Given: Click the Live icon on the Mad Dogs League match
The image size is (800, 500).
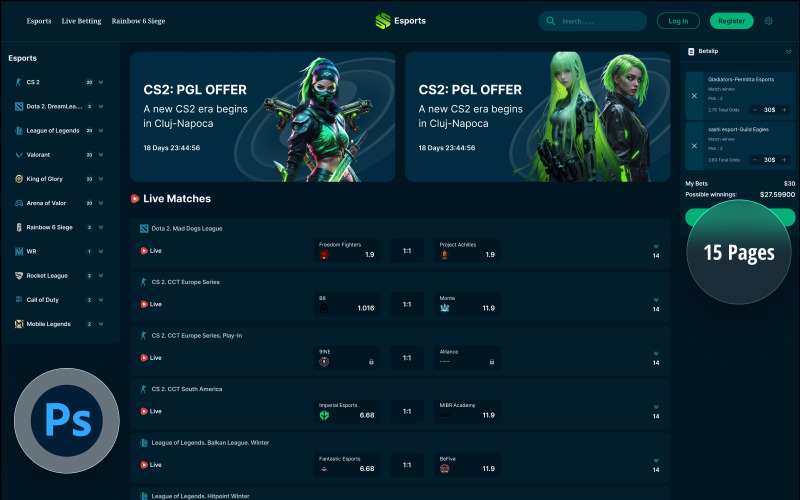Looking at the screenshot, I should coord(144,251).
